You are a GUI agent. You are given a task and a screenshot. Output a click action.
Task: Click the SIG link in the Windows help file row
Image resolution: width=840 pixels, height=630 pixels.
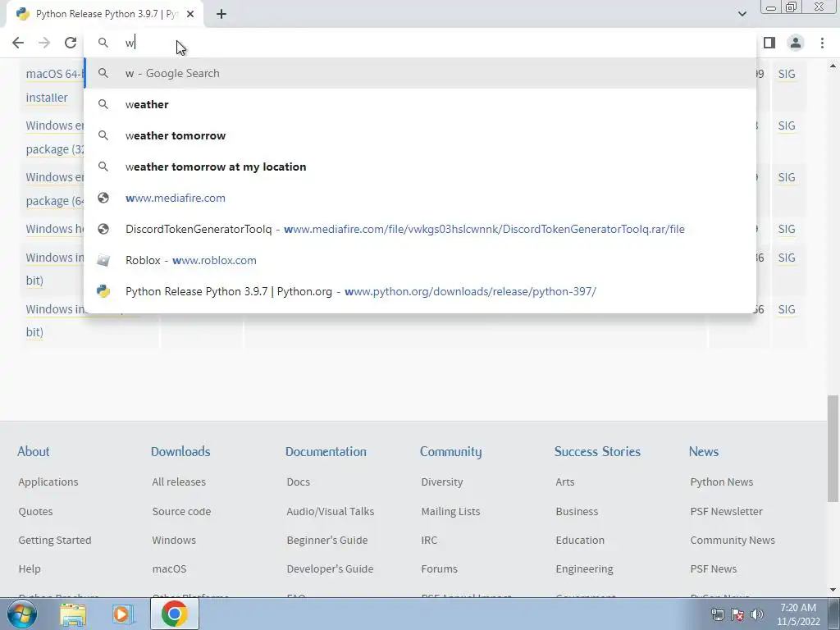tap(787, 230)
